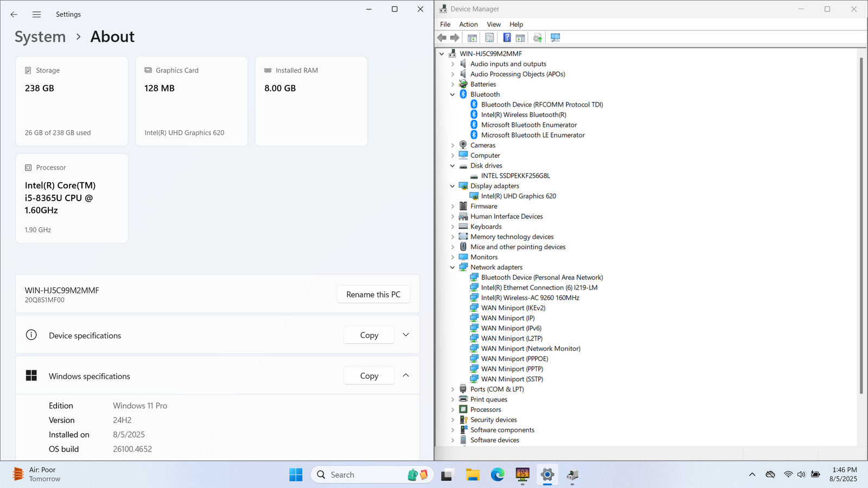Open File Explorer from the taskbar
This screenshot has height=488, width=868.
472,475
